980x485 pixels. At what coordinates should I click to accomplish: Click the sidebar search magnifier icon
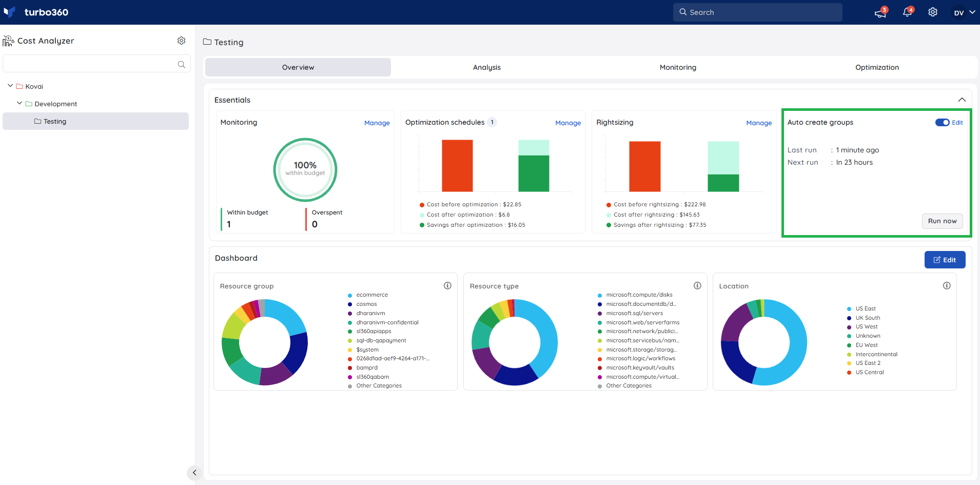coord(181,64)
